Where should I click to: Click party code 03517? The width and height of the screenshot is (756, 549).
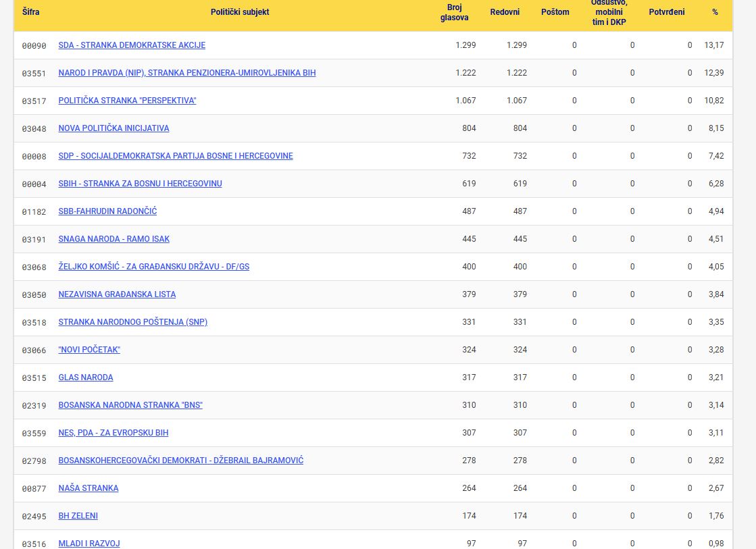(34, 101)
